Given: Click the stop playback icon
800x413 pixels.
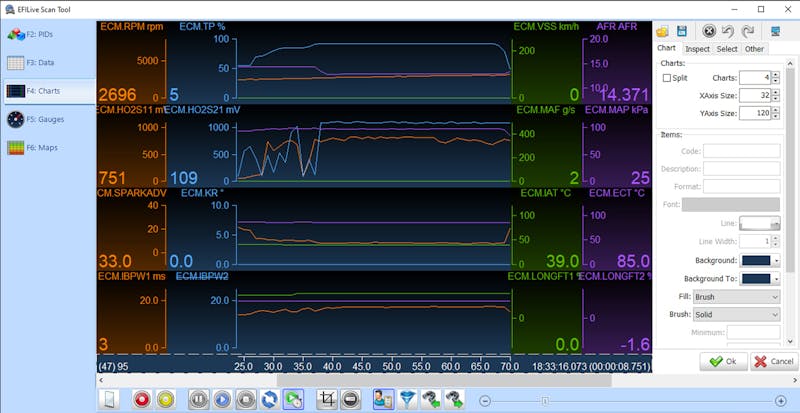Looking at the screenshot, I should click(x=246, y=399).
